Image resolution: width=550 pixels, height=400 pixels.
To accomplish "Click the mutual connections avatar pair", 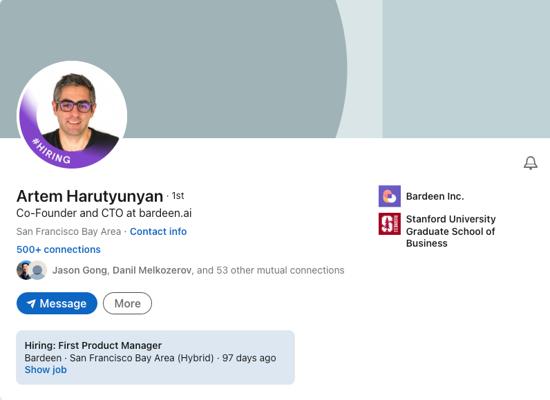I will click(32, 270).
